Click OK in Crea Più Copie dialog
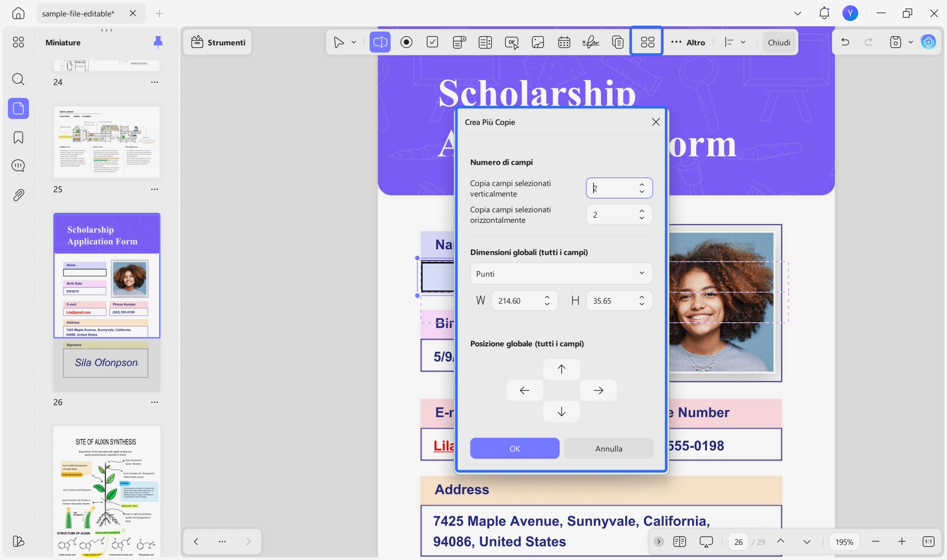The height and width of the screenshot is (560, 947). pos(515,448)
